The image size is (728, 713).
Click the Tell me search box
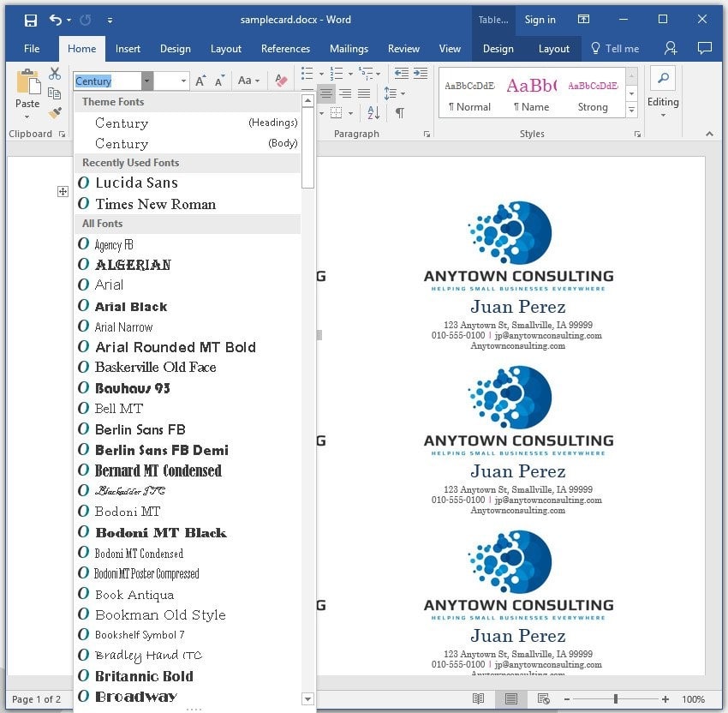615,49
